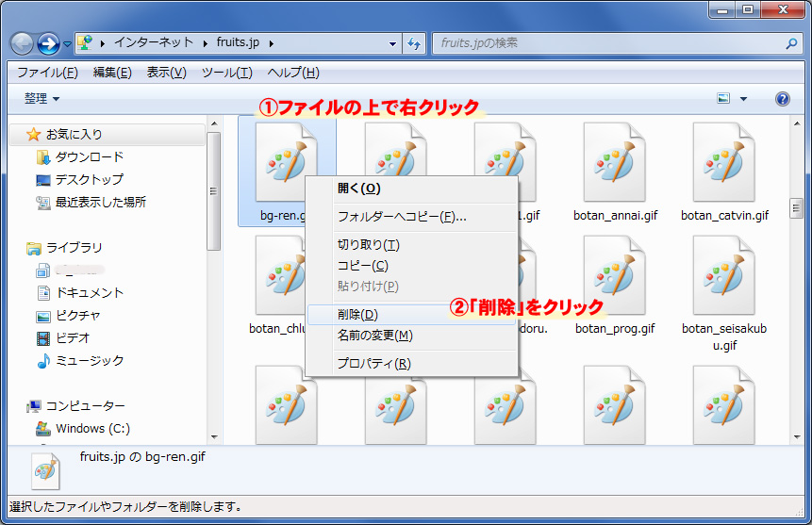Click the file list scrollbar thumb
Viewport: 812px width, 525px height.
pos(797,208)
